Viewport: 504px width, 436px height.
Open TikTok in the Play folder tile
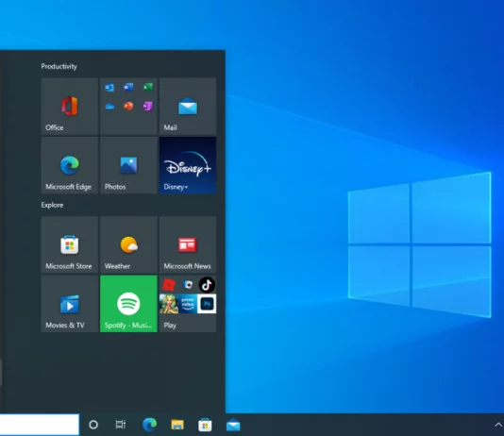click(x=207, y=285)
